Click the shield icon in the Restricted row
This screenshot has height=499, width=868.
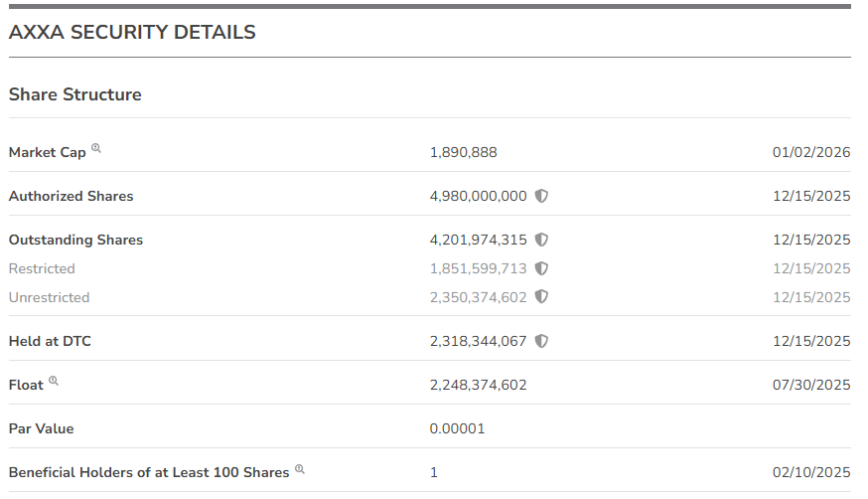click(x=541, y=268)
